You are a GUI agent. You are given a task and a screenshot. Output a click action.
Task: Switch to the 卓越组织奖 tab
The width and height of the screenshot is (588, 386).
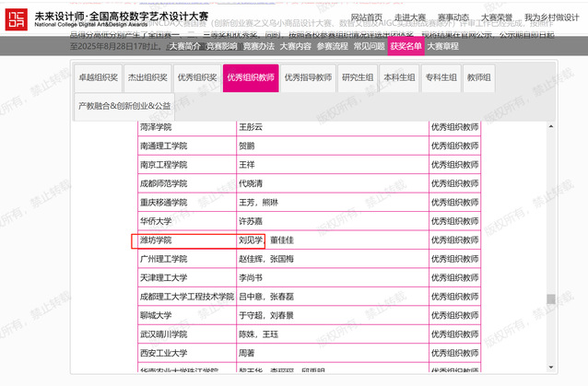pos(100,78)
